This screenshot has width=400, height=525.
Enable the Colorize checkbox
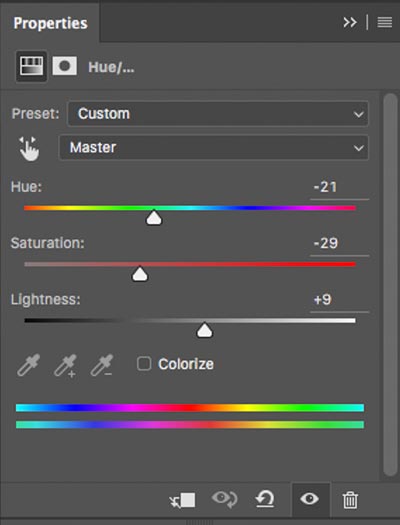tap(144, 364)
